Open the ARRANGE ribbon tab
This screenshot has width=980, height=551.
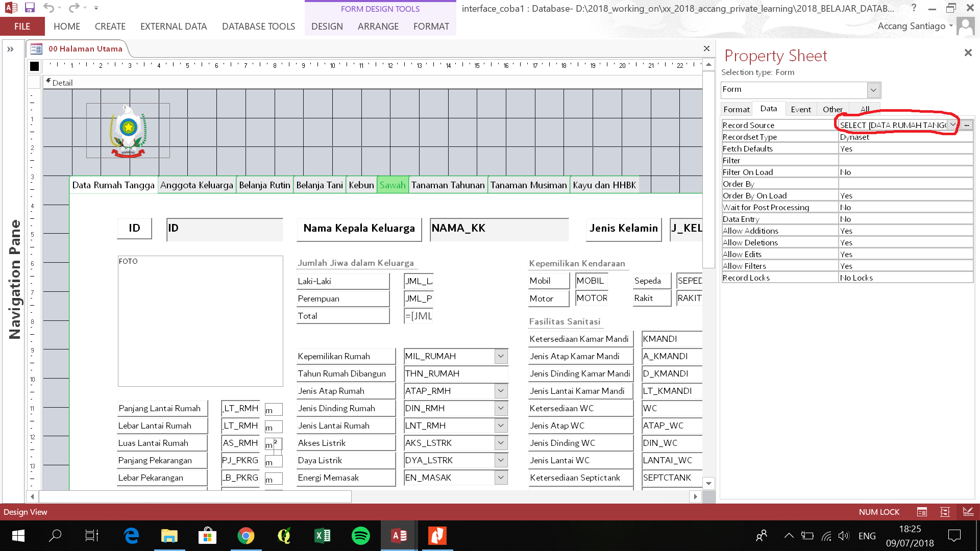378,27
